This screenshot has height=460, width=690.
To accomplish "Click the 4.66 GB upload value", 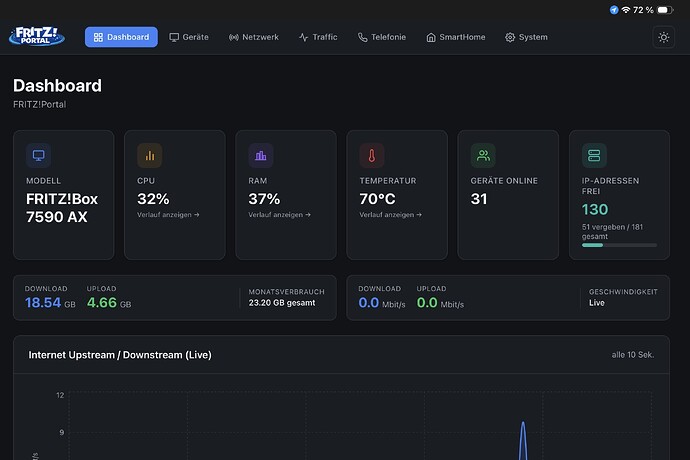I will pyautogui.click(x=109, y=302).
